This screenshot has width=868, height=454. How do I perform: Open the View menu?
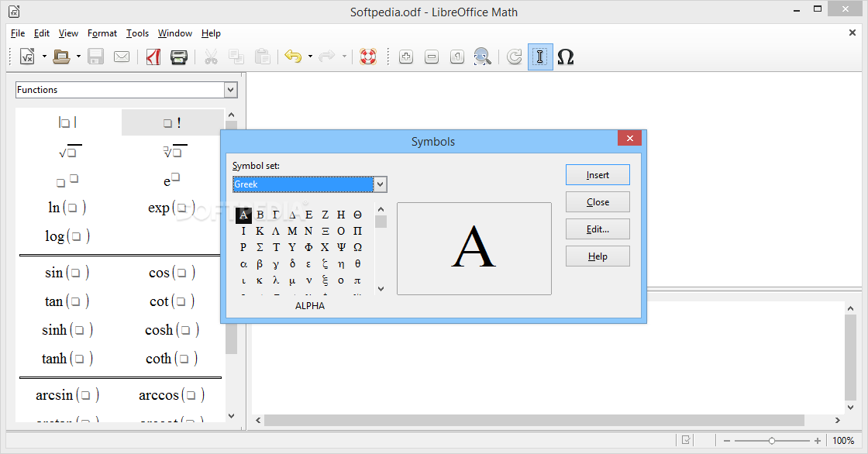[x=68, y=33]
